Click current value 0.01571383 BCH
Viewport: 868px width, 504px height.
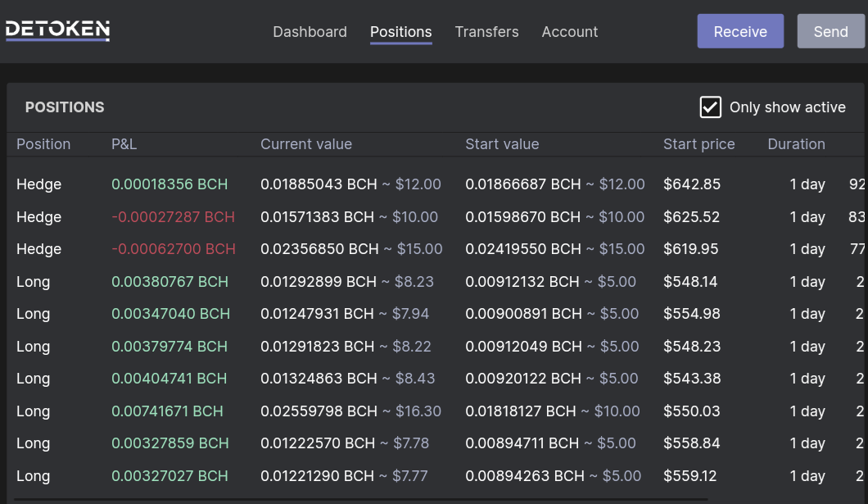click(317, 216)
